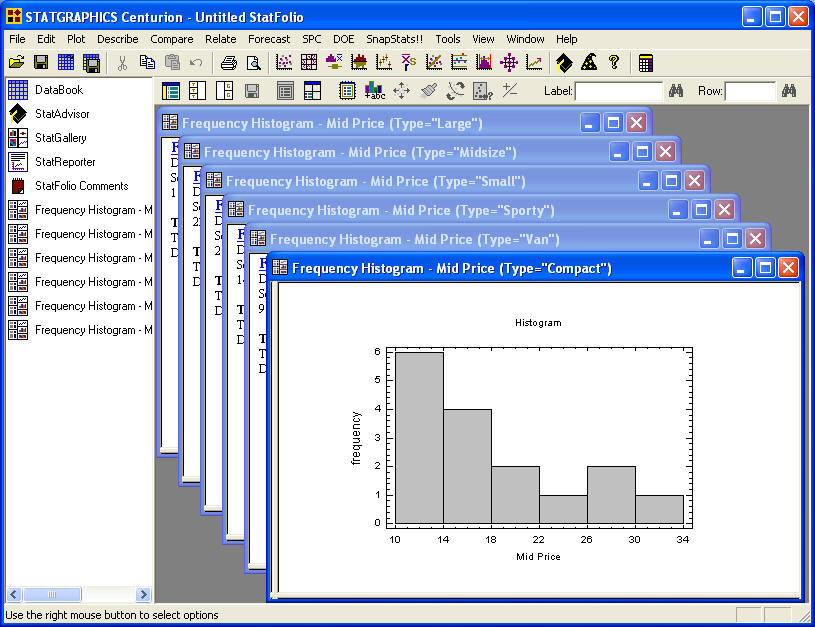Click the navigation pane scrollbar left arrow
815x627 pixels.
14,594
